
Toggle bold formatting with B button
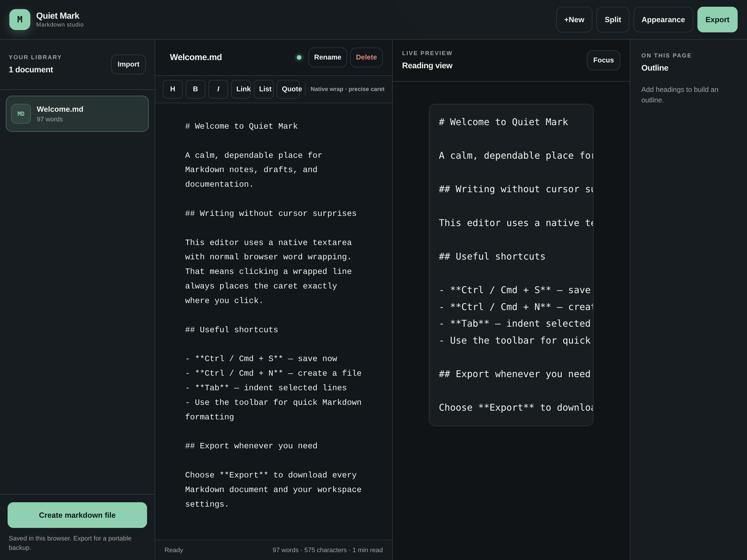(195, 89)
